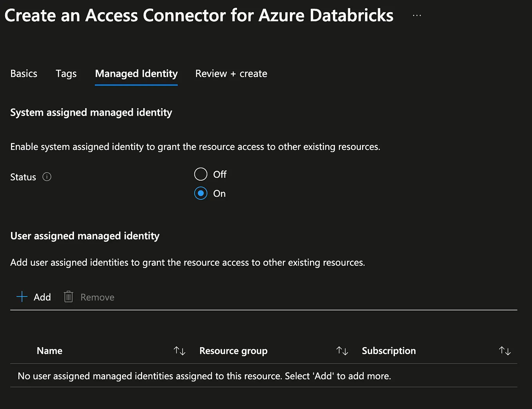Click the Remove button text

(x=98, y=297)
